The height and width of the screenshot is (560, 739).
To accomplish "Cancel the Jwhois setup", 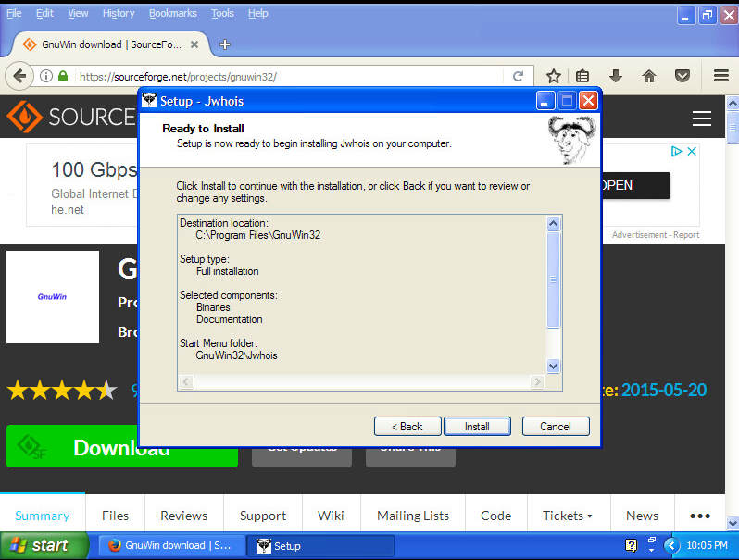I will pyautogui.click(x=556, y=427).
